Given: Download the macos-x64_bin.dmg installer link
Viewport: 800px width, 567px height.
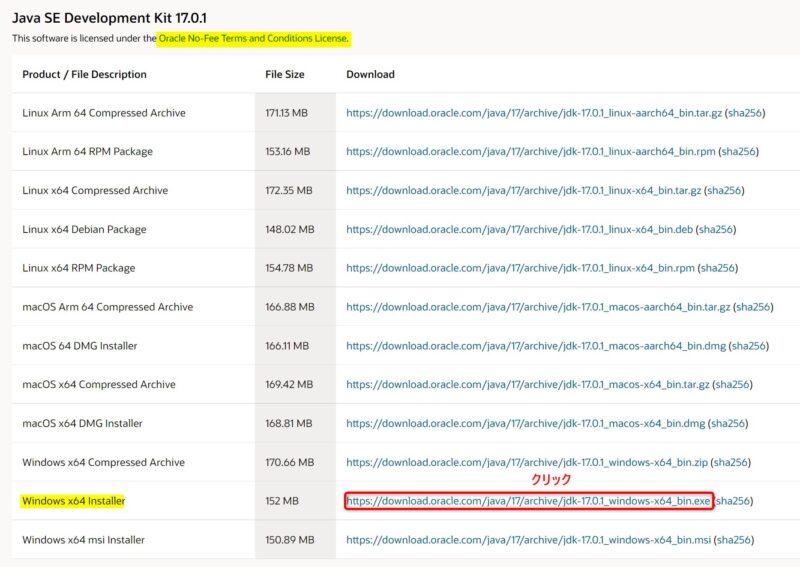Looking at the screenshot, I should pos(526,423).
